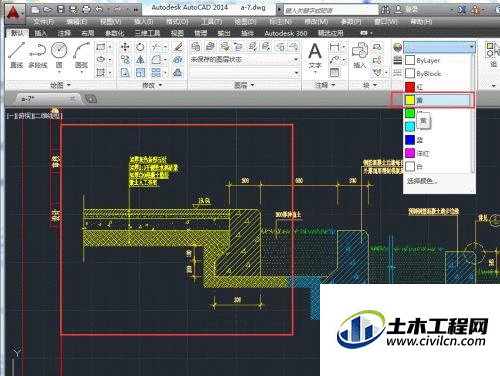Expand the 图层 panel flyout
Viewport: 500px width, 376px height.
coord(244,85)
